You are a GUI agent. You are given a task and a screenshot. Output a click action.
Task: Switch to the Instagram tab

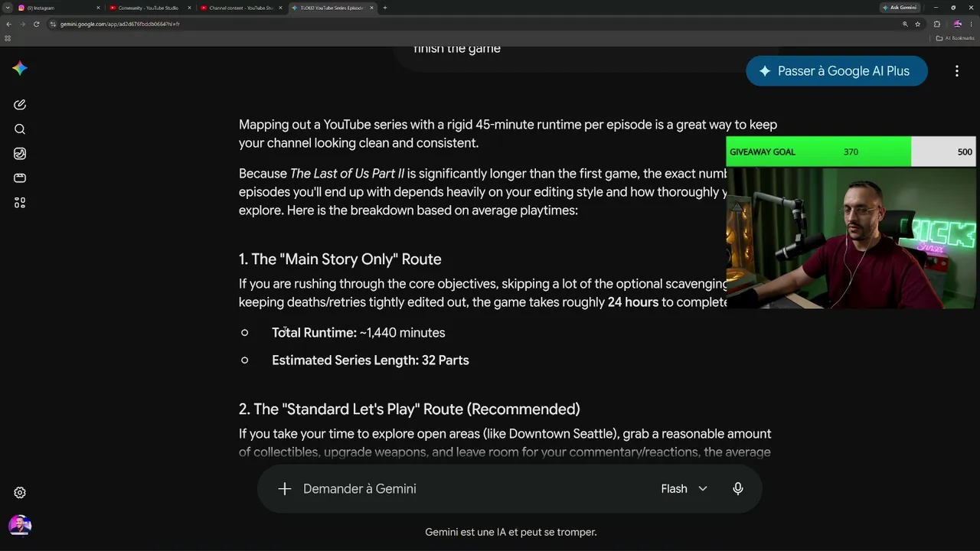(59, 8)
